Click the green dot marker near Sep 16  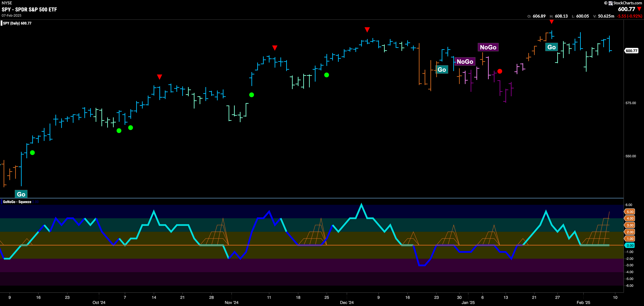point(32,153)
